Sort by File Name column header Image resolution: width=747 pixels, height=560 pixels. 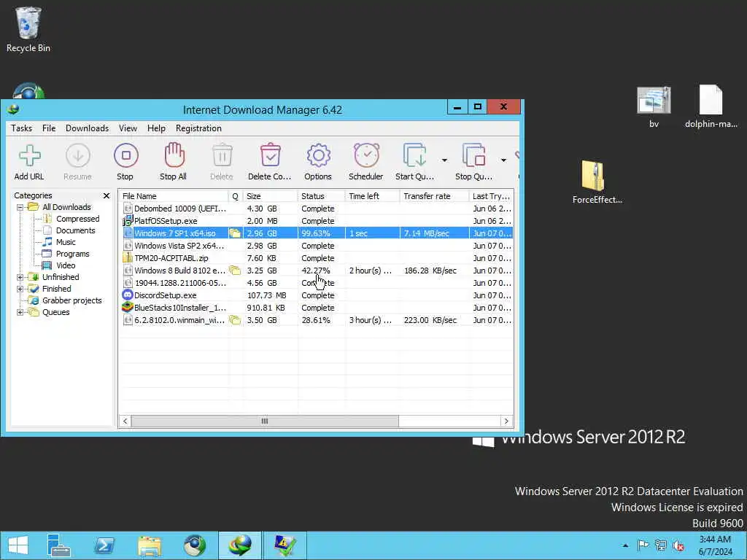click(x=174, y=196)
